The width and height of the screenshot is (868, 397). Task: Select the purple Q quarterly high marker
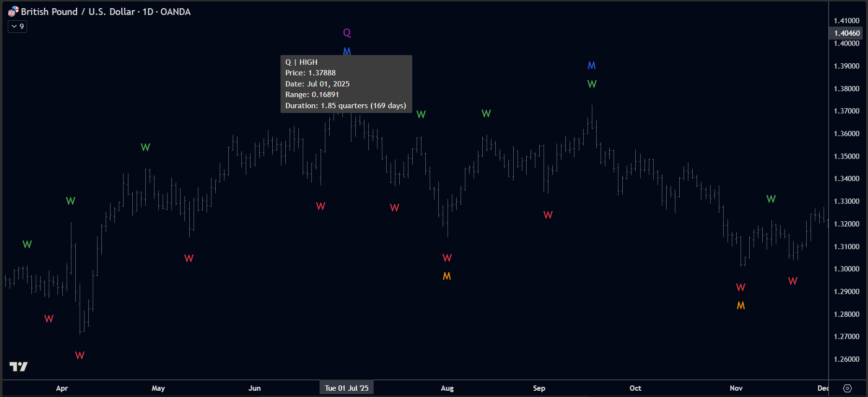click(347, 33)
